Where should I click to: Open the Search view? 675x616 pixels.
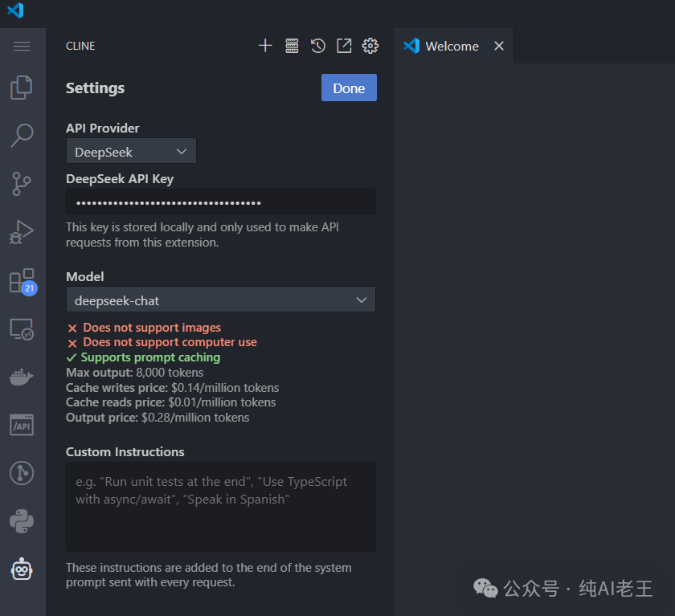22,136
